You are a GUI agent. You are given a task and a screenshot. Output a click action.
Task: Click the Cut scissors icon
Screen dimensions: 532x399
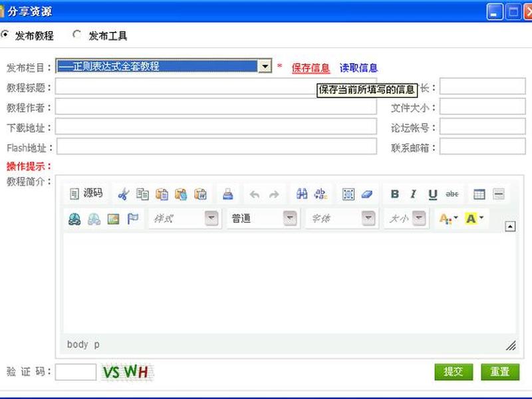point(123,194)
